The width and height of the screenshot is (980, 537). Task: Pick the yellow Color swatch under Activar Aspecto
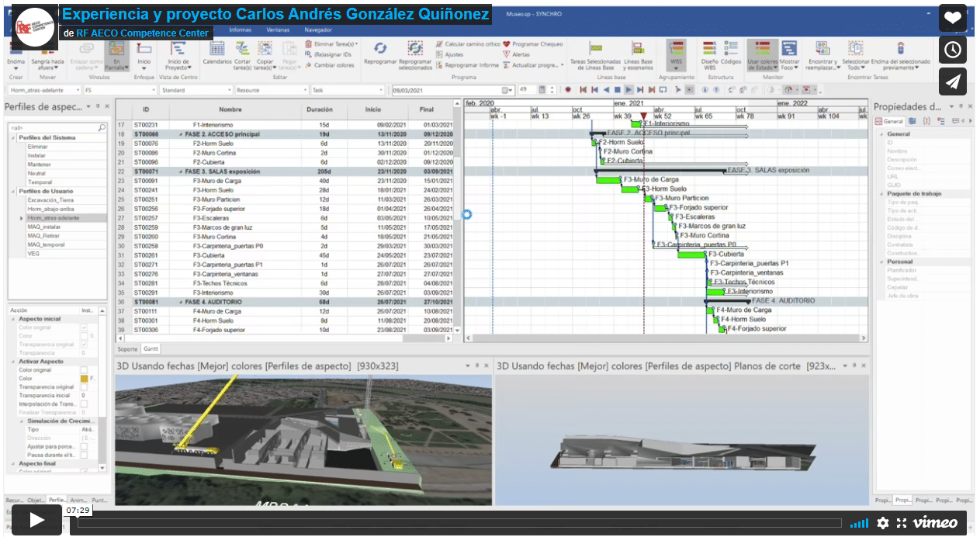tap(85, 379)
